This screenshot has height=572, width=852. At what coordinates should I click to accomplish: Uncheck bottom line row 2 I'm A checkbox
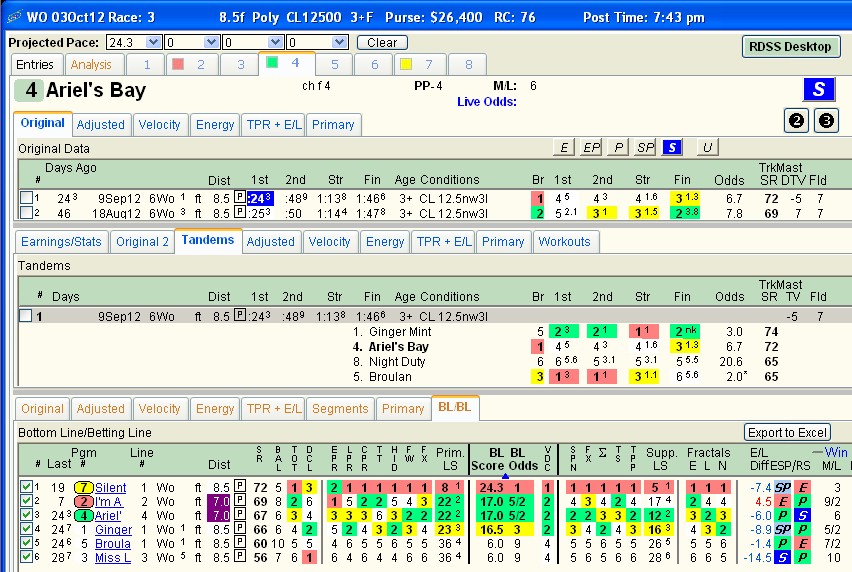click(x=26, y=500)
